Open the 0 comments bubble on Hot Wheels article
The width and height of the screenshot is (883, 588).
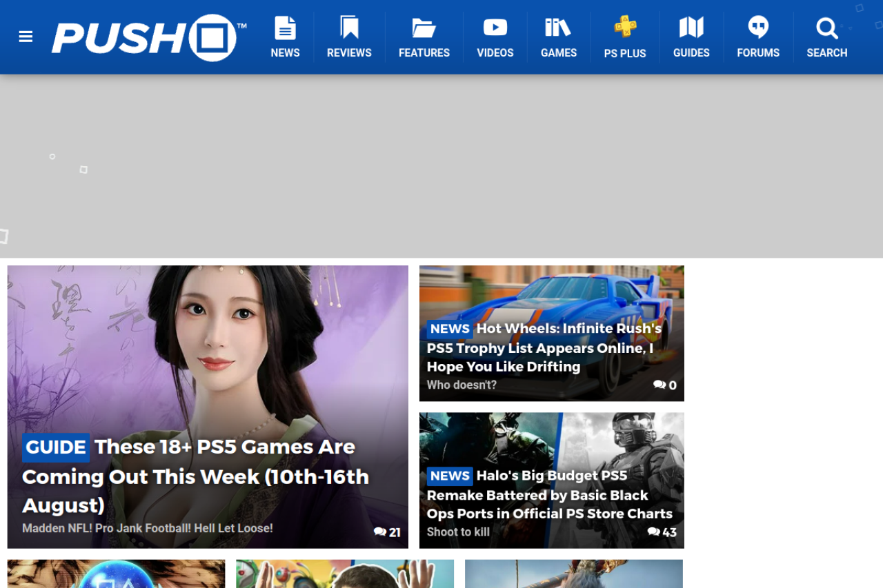point(665,385)
